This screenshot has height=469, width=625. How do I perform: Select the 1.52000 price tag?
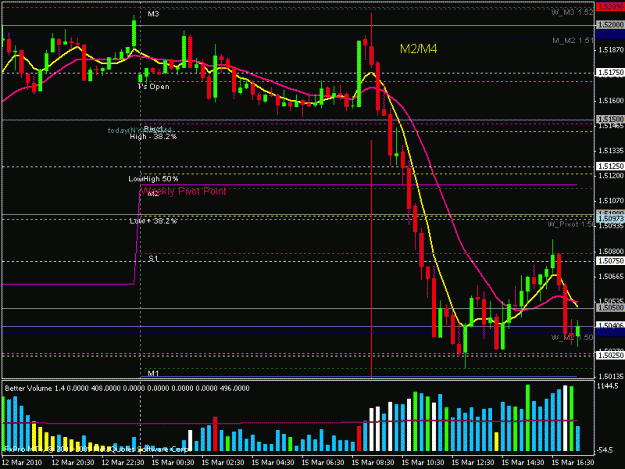point(610,25)
